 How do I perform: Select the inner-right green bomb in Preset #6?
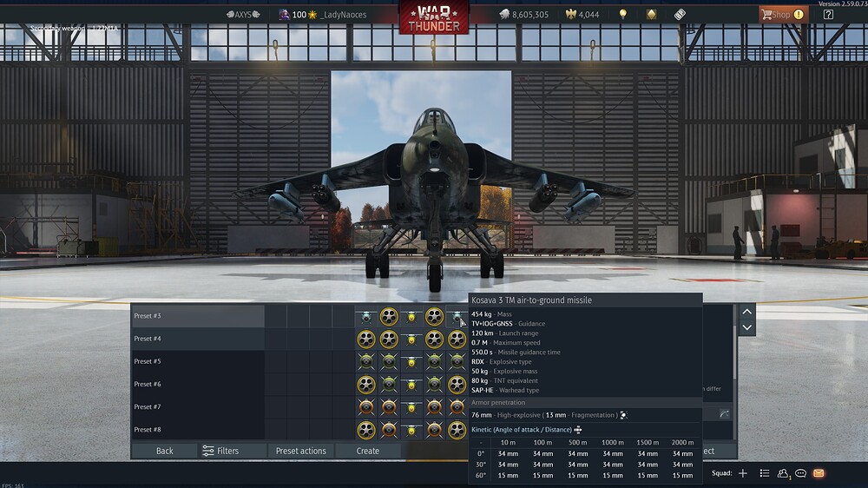[x=434, y=385]
